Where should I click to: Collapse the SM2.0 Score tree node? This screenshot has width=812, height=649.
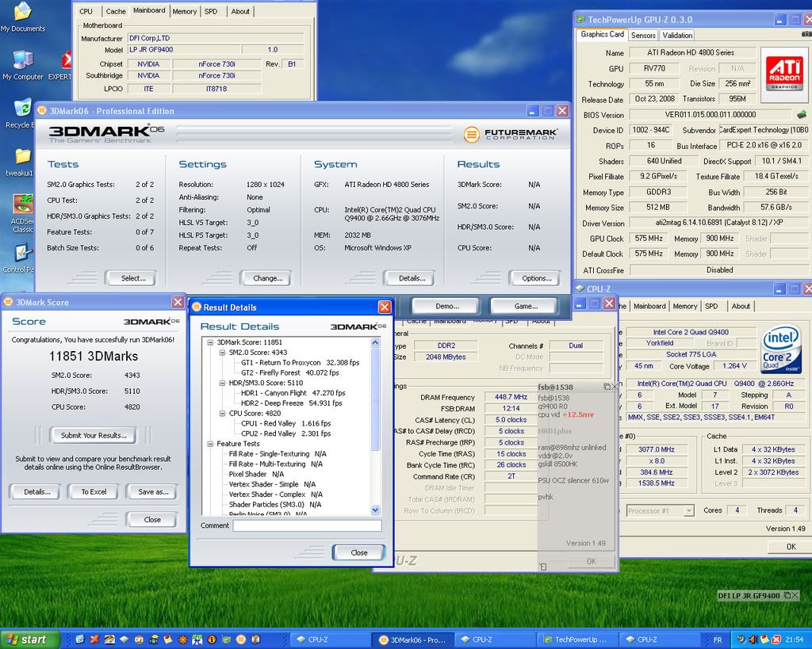[x=222, y=352]
